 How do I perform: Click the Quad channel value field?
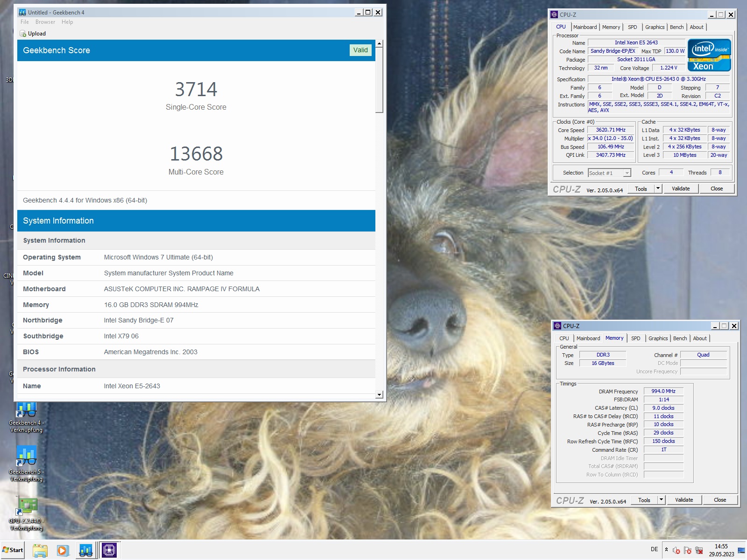pos(703,355)
